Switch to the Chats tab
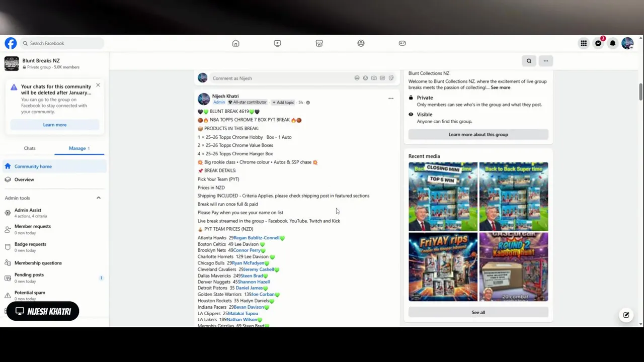The image size is (644, 362). click(x=30, y=148)
